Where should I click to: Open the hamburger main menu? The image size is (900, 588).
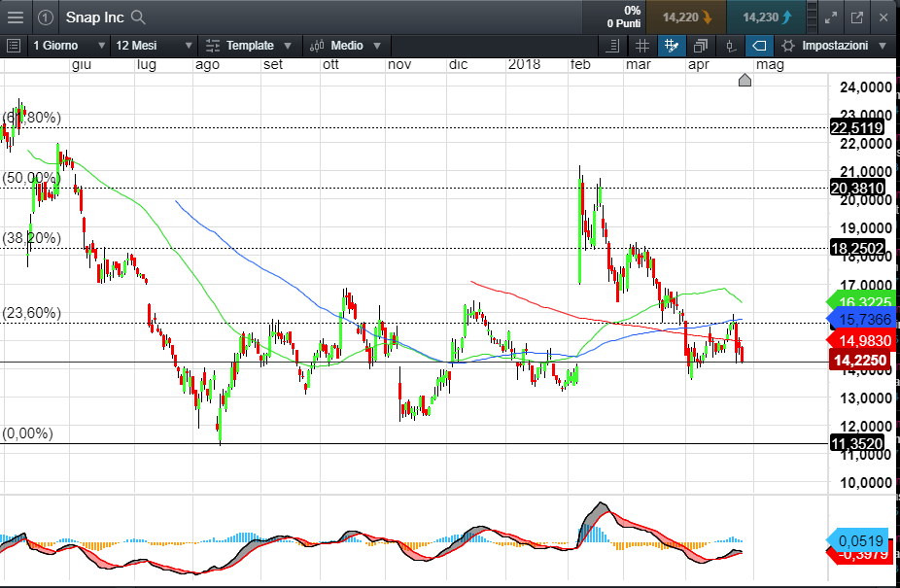(16, 17)
